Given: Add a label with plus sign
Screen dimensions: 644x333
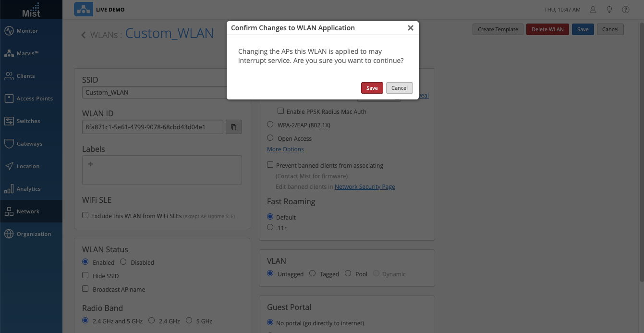Looking at the screenshot, I should pos(90,164).
